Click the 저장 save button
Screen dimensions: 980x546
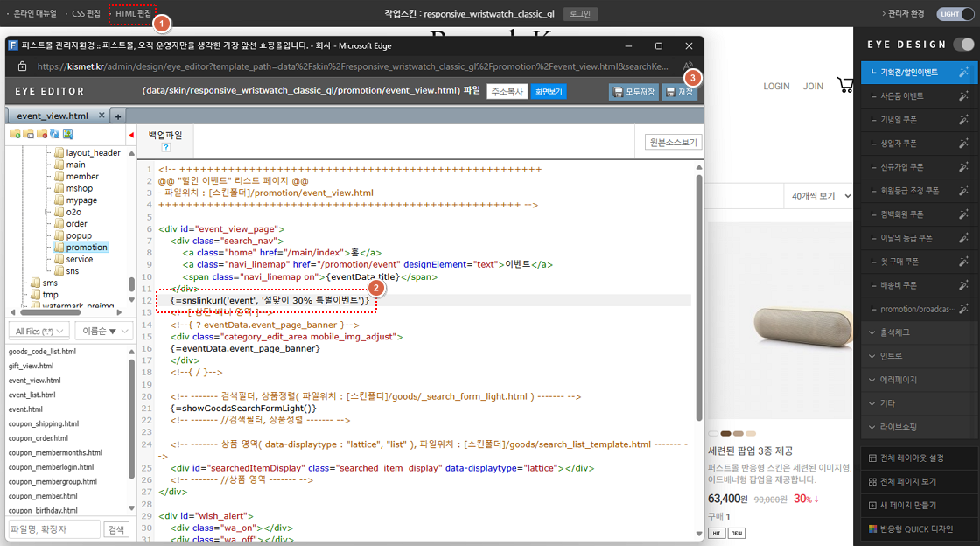[x=680, y=92]
